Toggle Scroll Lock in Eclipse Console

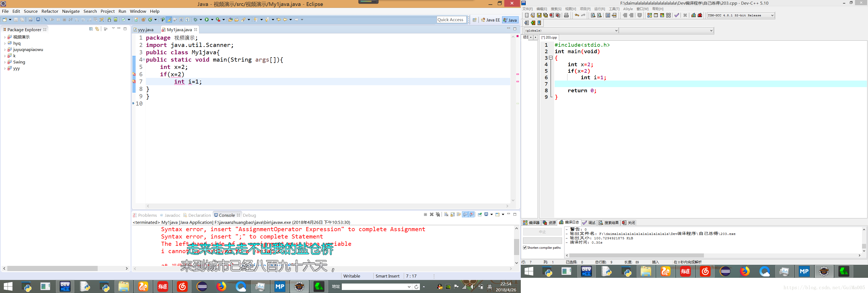pyautogui.click(x=452, y=214)
